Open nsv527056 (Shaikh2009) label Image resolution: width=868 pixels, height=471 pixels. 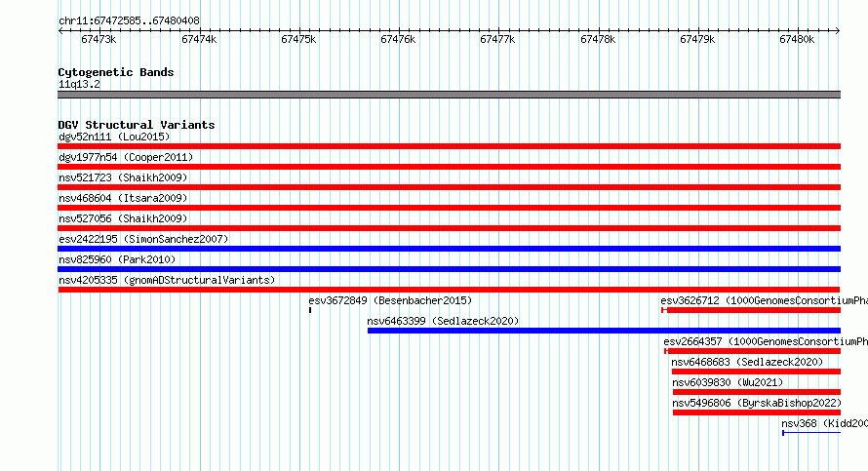coord(123,218)
